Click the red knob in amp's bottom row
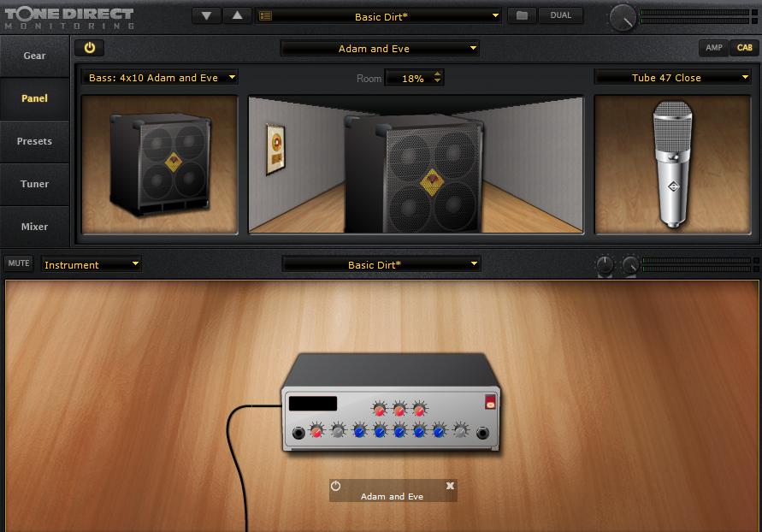Viewport: 762px width, 532px height. (316, 430)
